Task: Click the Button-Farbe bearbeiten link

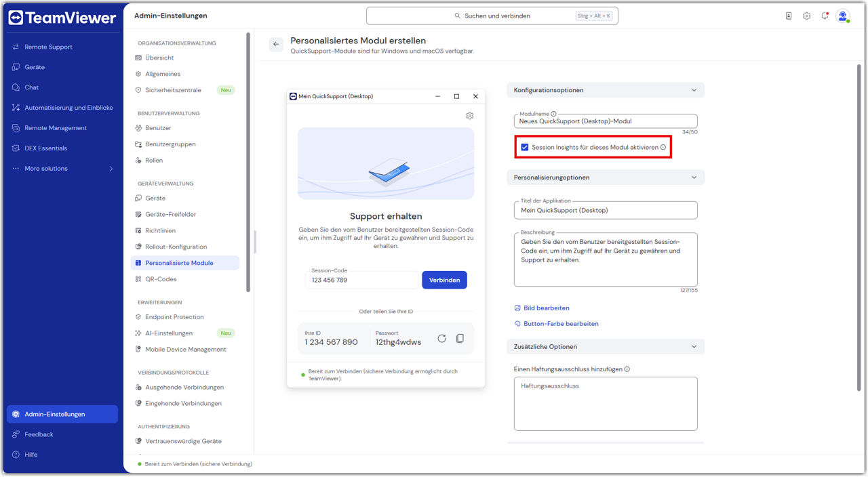Action: coord(557,324)
